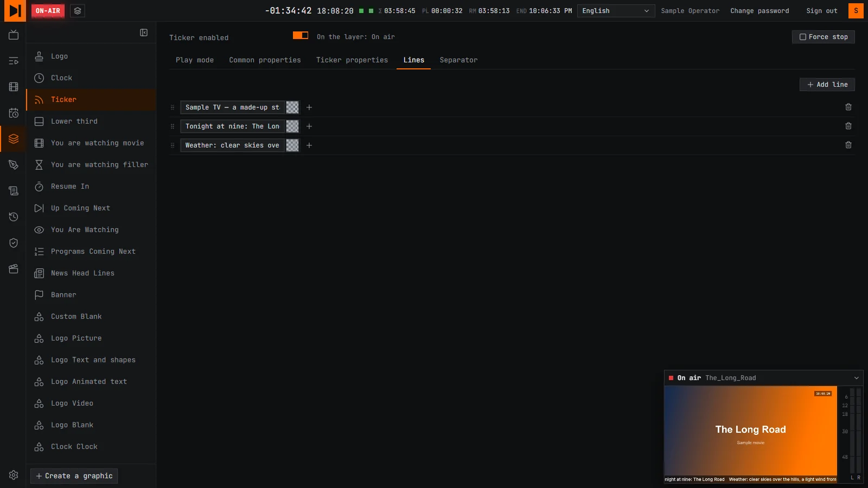This screenshot has width=868, height=488.
Task: Open color swatch for 'Sample TV' line
Action: 292,107
